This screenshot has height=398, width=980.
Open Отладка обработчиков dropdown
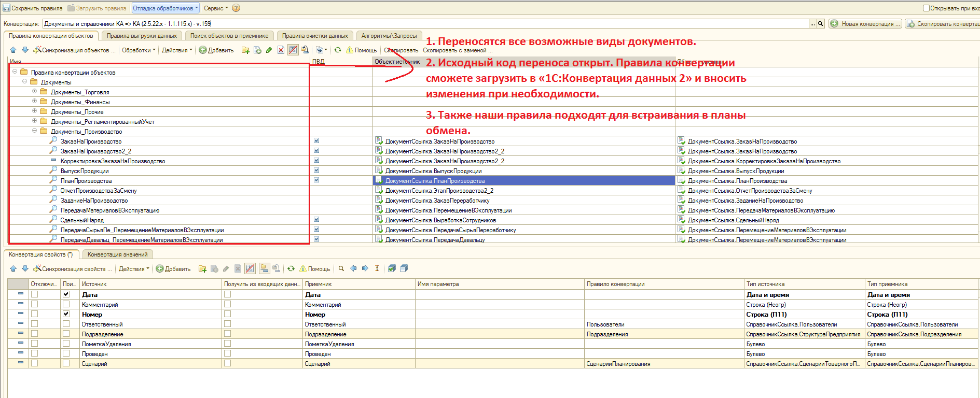[165, 8]
